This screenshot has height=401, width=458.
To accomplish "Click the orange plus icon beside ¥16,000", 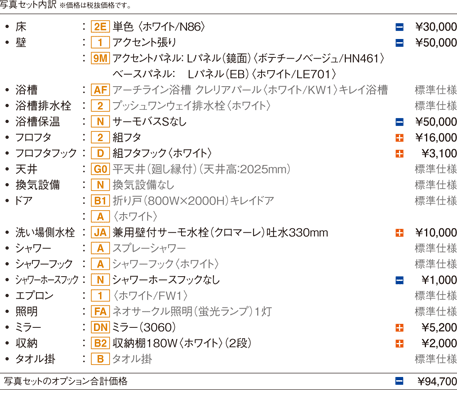I will click(x=399, y=138).
